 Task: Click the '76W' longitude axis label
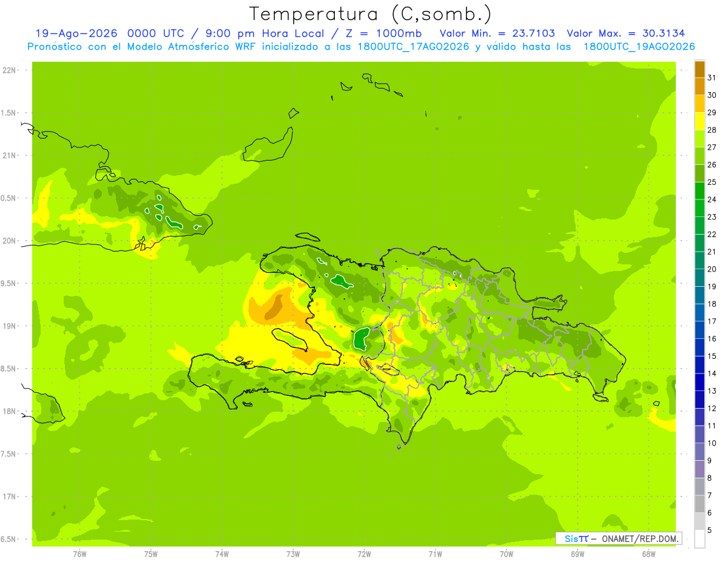tap(79, 554)
